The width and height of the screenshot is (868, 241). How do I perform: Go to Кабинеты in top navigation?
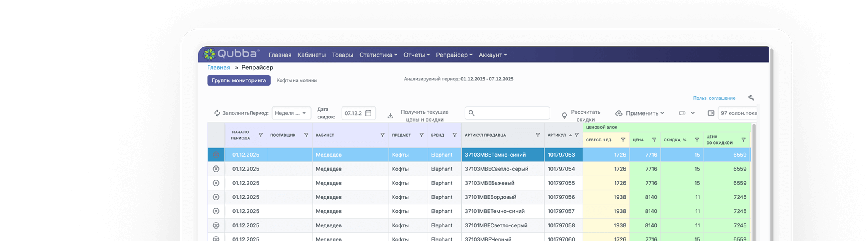tap(311, 55)
